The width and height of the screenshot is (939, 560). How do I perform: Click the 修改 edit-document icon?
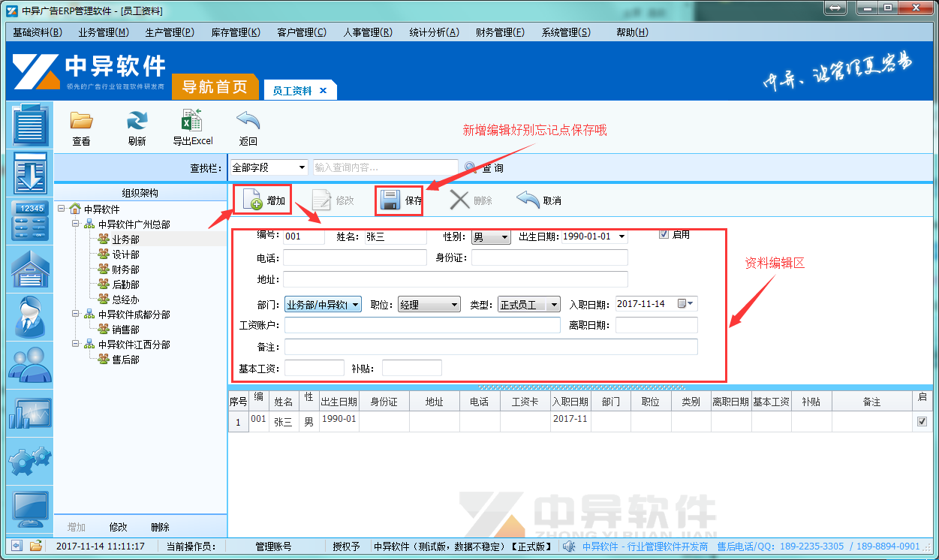pos(322,200)
